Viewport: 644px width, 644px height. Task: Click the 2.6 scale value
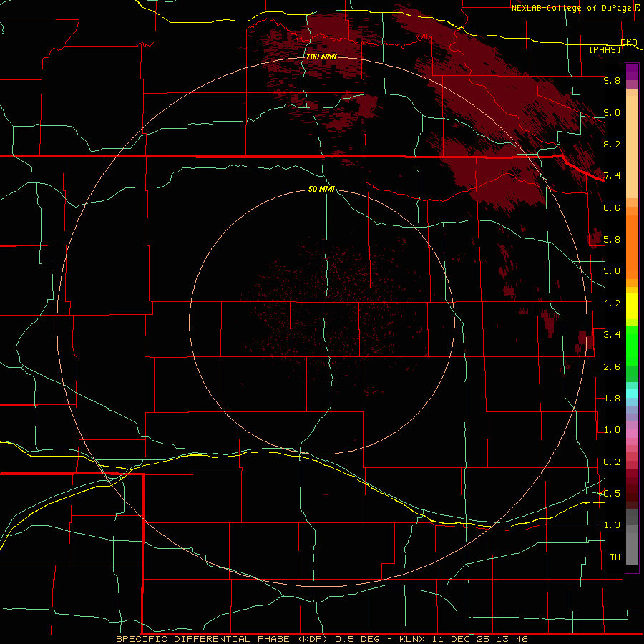click(x=612, y=367)
